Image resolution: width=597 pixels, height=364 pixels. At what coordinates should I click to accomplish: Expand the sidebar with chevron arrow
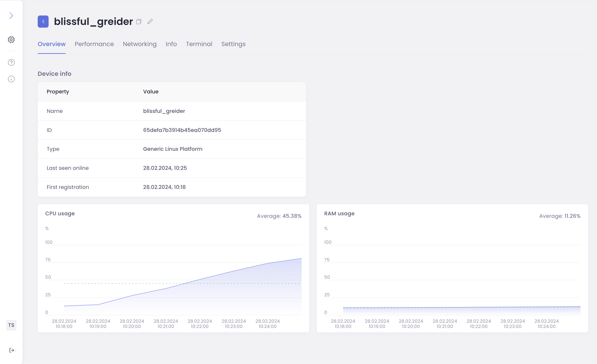11,16
